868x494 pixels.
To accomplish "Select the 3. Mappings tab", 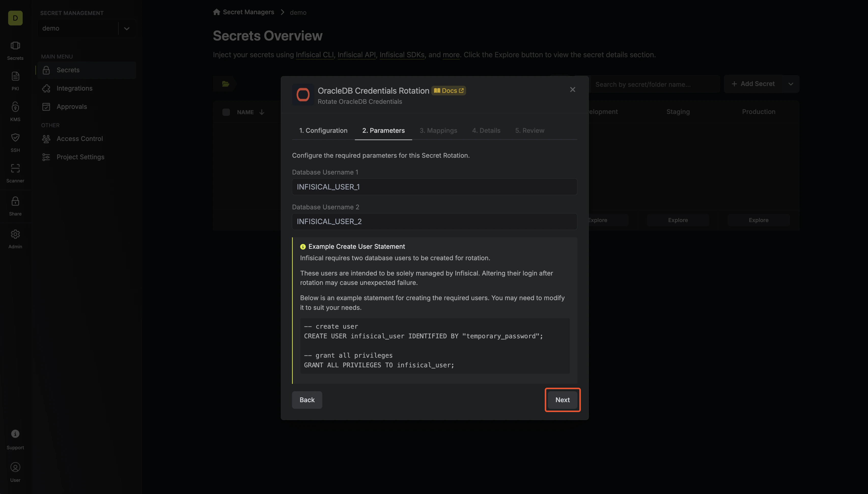I will click(438, 131).
